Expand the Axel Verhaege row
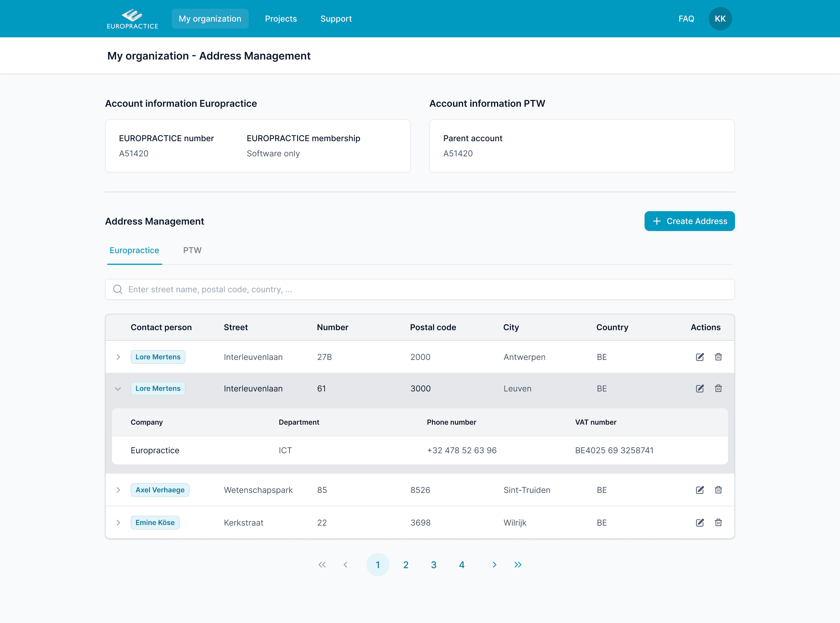Screen dimensions: 840x623 [x=118, y=490]
